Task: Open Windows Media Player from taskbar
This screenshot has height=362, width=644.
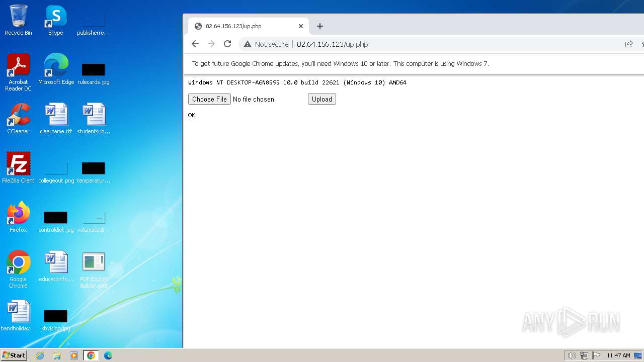Action: pos(74,355)
